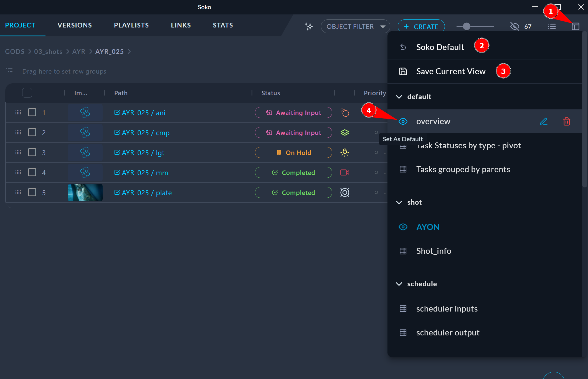This screenshot has width=588, height=379.
Task: Click the Create button
Action: tap(421, 26)
